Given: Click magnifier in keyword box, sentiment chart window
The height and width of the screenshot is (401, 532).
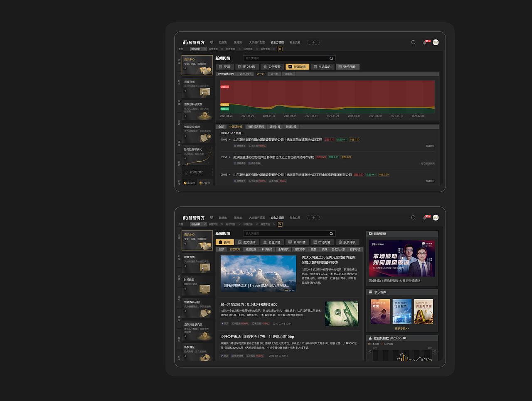Looking at the screenshot, I should (331, 58).
